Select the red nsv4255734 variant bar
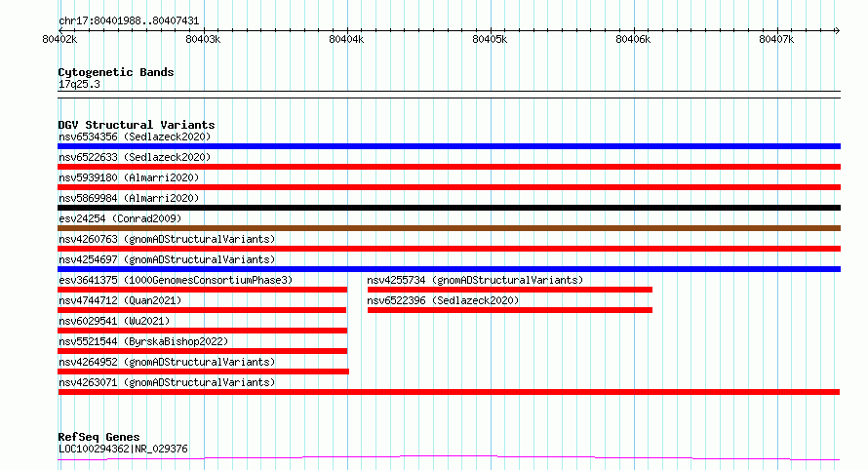868x470 pixels. click(510, 290)
